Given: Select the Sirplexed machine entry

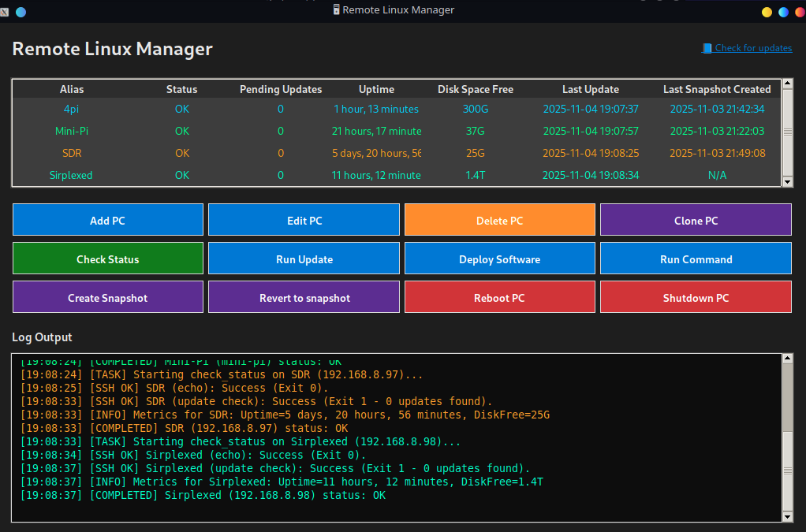Looking at the screenshot, I should click(x=71, y=175).
